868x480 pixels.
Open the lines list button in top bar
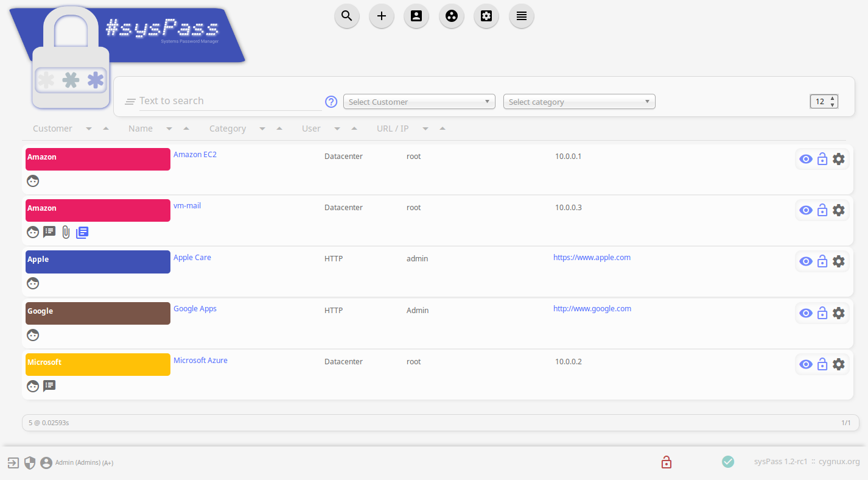pyautogui.click(x=522, y=16)
